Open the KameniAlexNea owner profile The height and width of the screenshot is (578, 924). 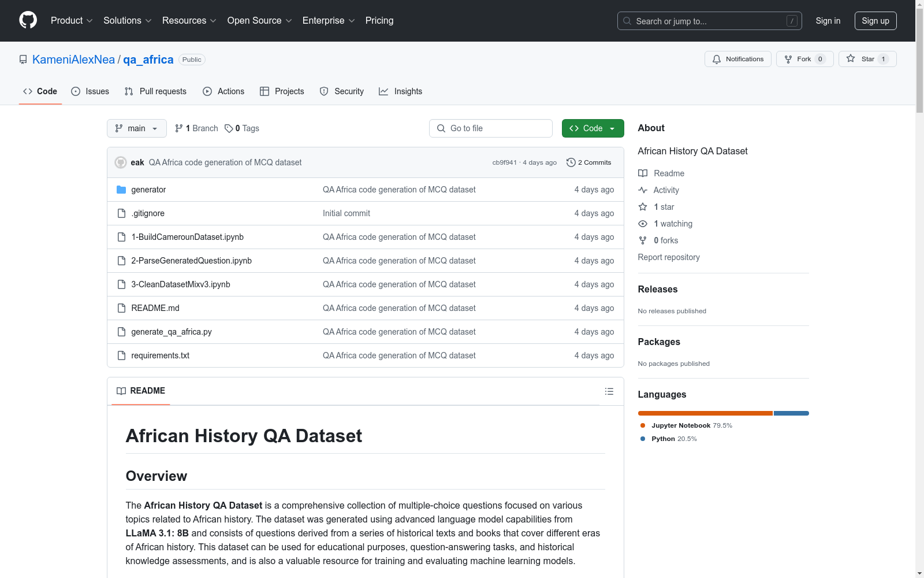(x=73, y=60)
